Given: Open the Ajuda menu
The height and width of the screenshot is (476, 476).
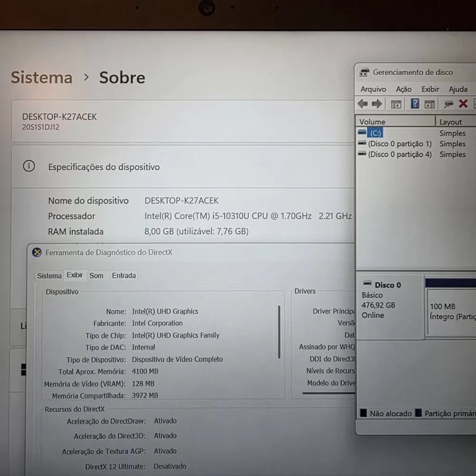Looking at the screenshot, I should click(x=458, y=89).
